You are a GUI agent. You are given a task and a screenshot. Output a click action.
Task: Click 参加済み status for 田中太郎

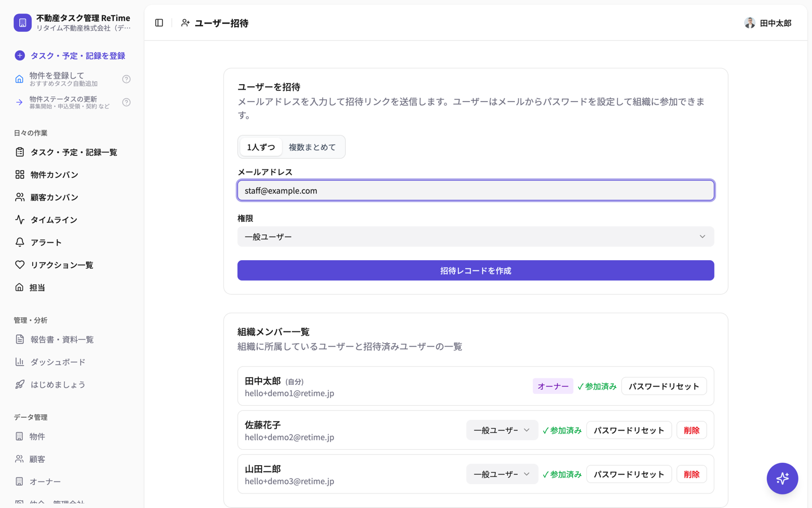pos(597,386)
